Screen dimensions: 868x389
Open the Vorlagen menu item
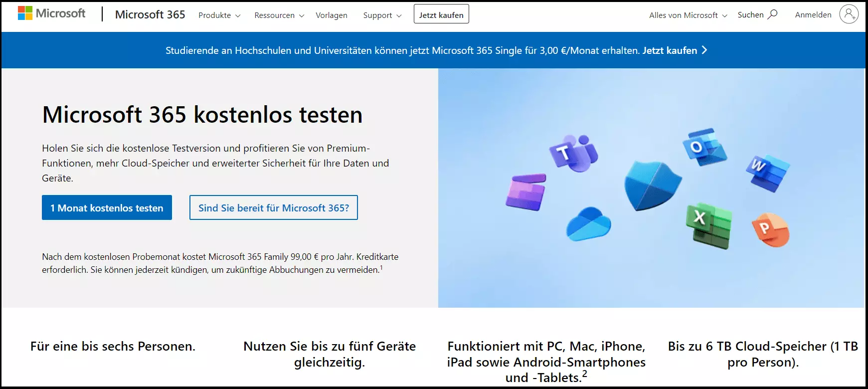coord(332,15)
